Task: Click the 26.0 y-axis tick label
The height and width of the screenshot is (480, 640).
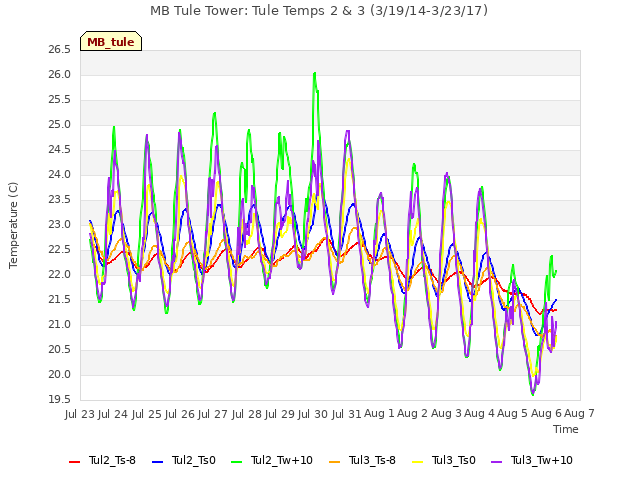Action: (60, 75)
